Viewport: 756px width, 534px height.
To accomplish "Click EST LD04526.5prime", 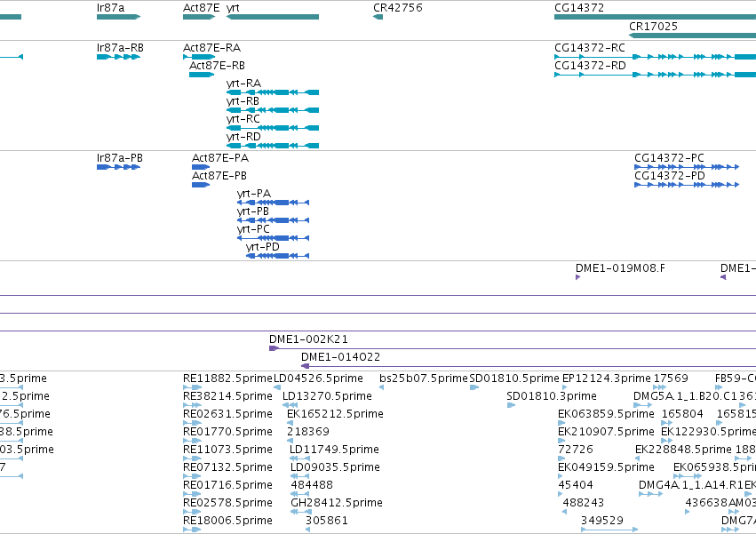I will [277, 387].
